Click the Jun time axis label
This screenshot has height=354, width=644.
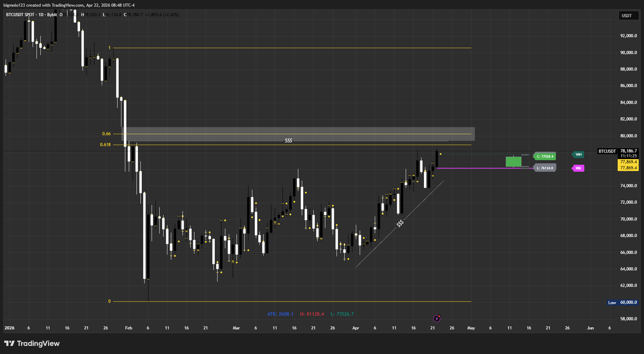(x=590, y=327)
